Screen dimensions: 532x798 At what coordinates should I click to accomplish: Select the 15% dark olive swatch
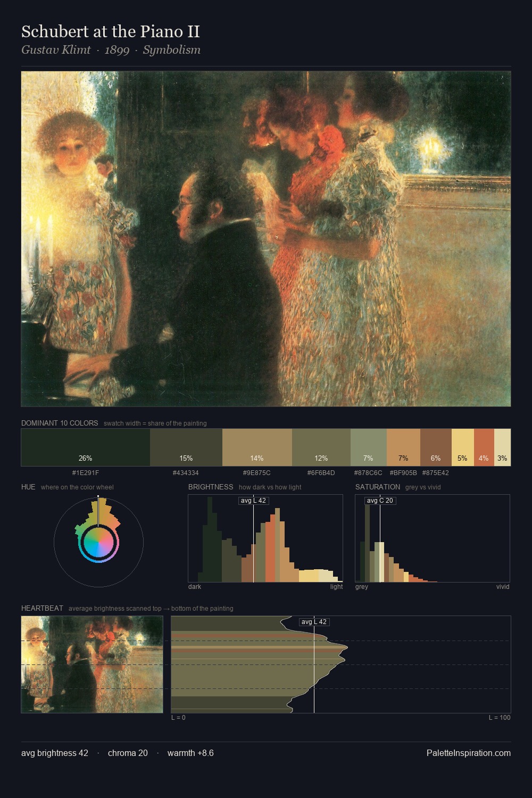coord(186,447)
